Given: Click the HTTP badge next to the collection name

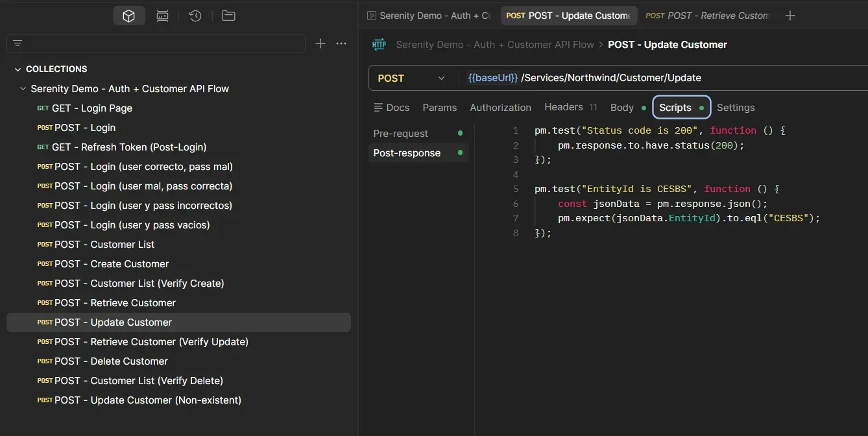Looking at the screenshot, I should [379, 44].
